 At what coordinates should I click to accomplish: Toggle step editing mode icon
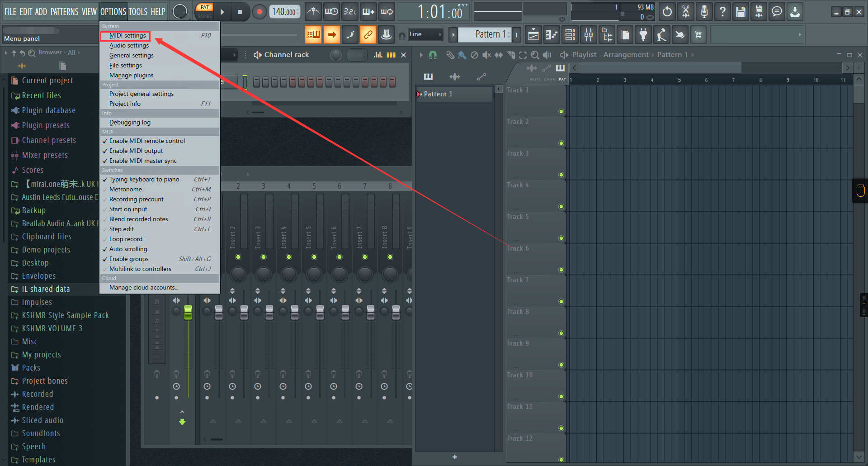(350, 34)
